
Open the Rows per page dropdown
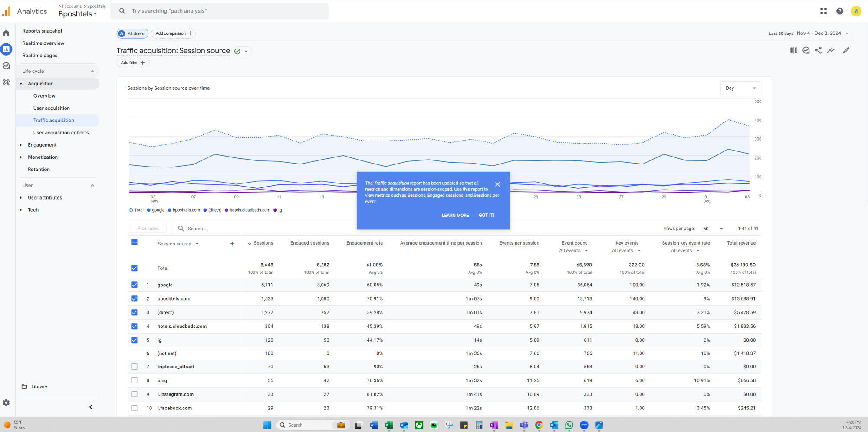[713, 229]
